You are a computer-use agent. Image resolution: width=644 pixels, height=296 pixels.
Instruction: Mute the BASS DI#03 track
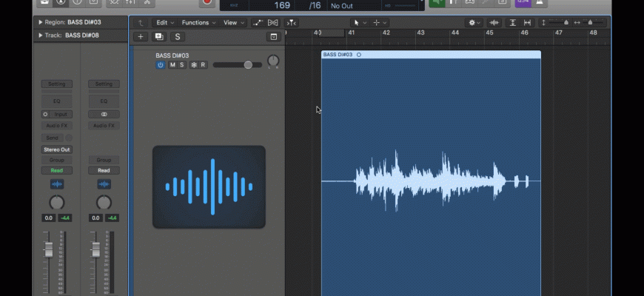(172, 65)
